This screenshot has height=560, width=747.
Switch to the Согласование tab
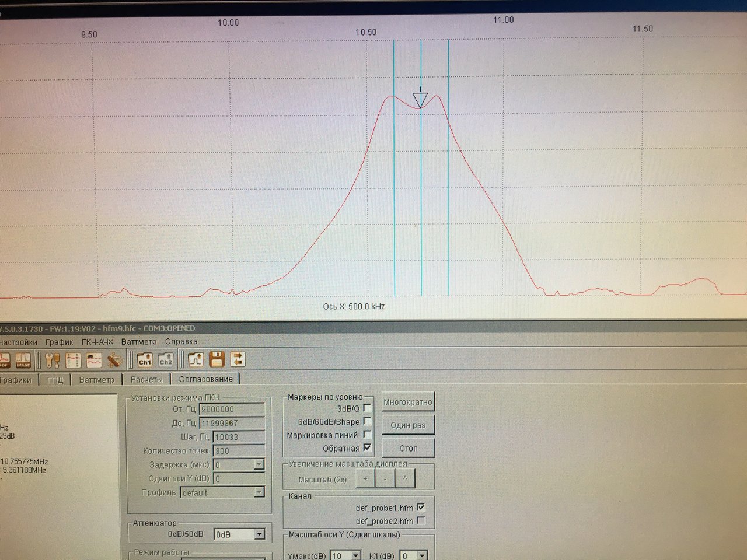click(x=205, y=379)
